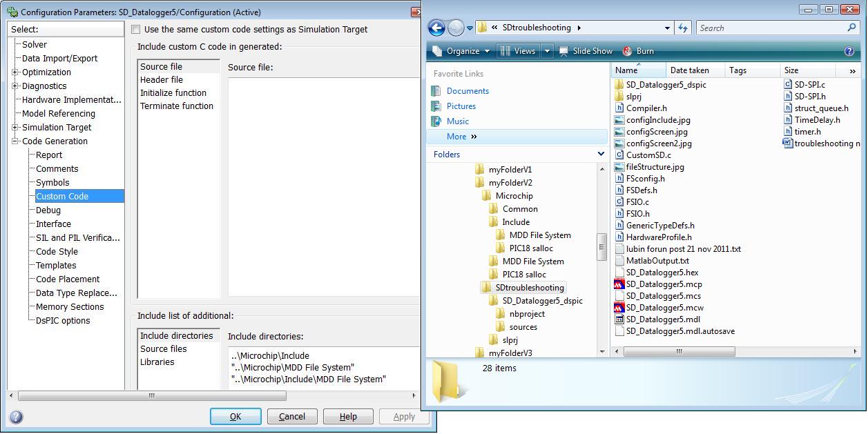The image size is (868, 434).
Task: Start Slide Show from Explorer toolbar
Action: pyautogui.click(x=586, y=51)
